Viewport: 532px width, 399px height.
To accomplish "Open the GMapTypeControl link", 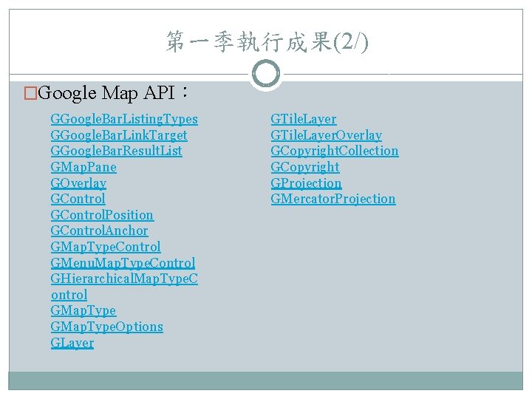I will [106, 247].
